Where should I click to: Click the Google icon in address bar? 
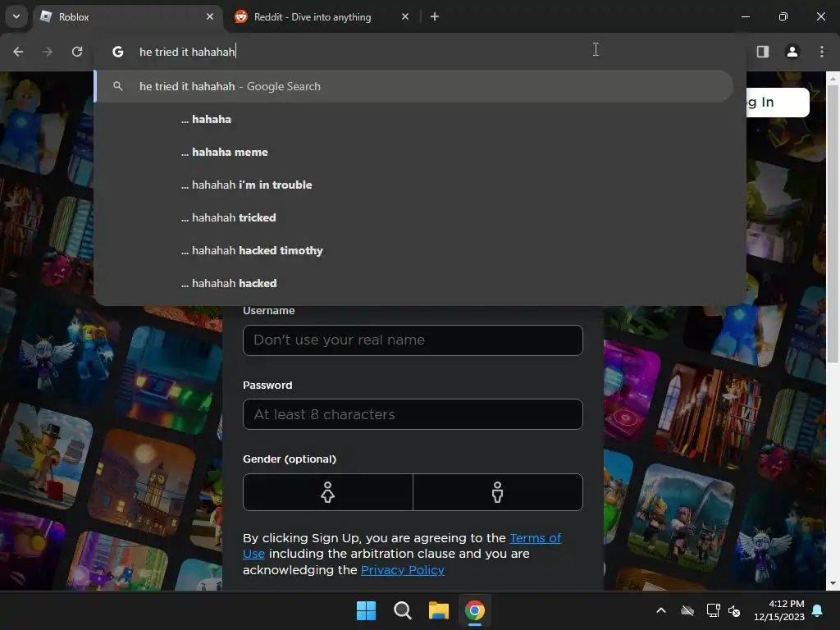click(x=118, y=52)
